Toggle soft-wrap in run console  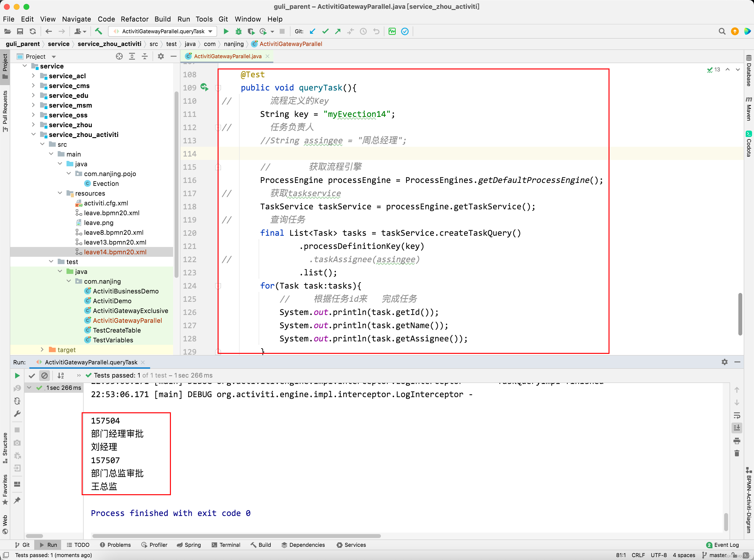click(x=736, y=415)
